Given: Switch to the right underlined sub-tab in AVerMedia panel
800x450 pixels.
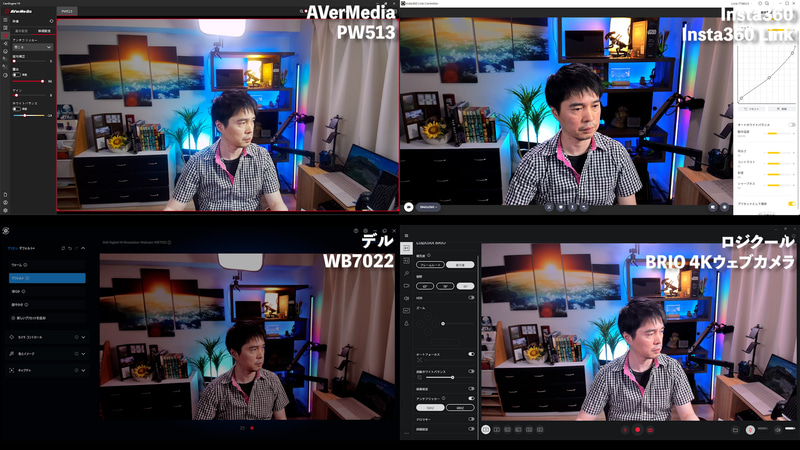Looking at the screenshot, I should [x=44, y=31].
